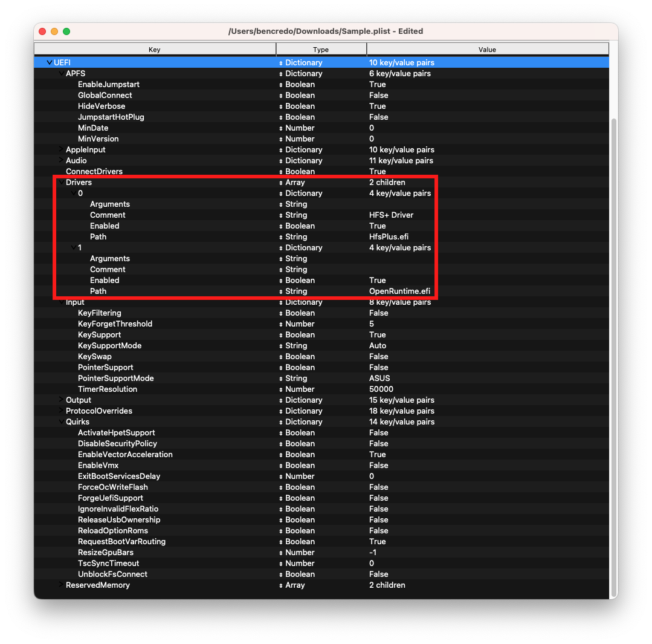Viewport: 652px width, 644px height.
Task: Collapse the UEFI dictionary
Action: 48,62
